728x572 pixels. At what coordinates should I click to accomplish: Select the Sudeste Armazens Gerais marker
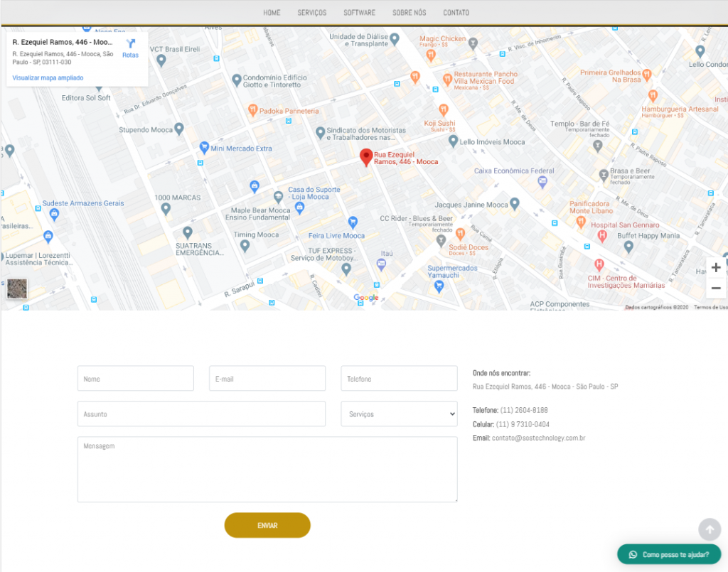click(x=54, y=215)
